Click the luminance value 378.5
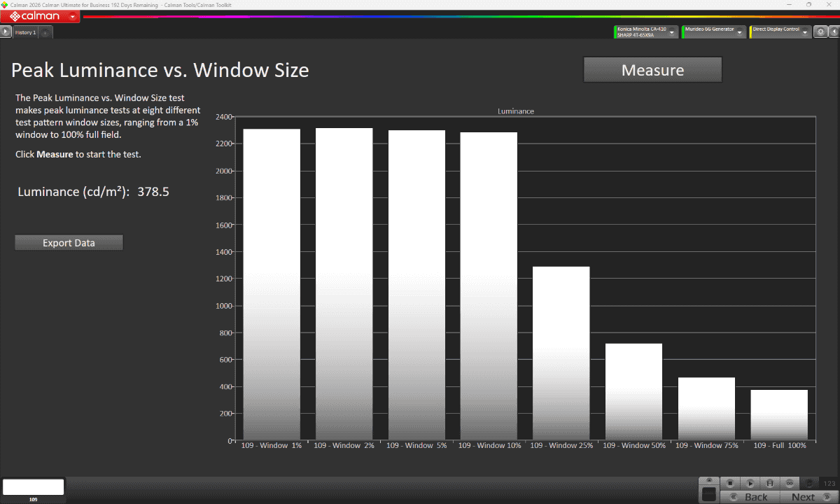Viewport: 840px width, 504px height. pos(153,192)
